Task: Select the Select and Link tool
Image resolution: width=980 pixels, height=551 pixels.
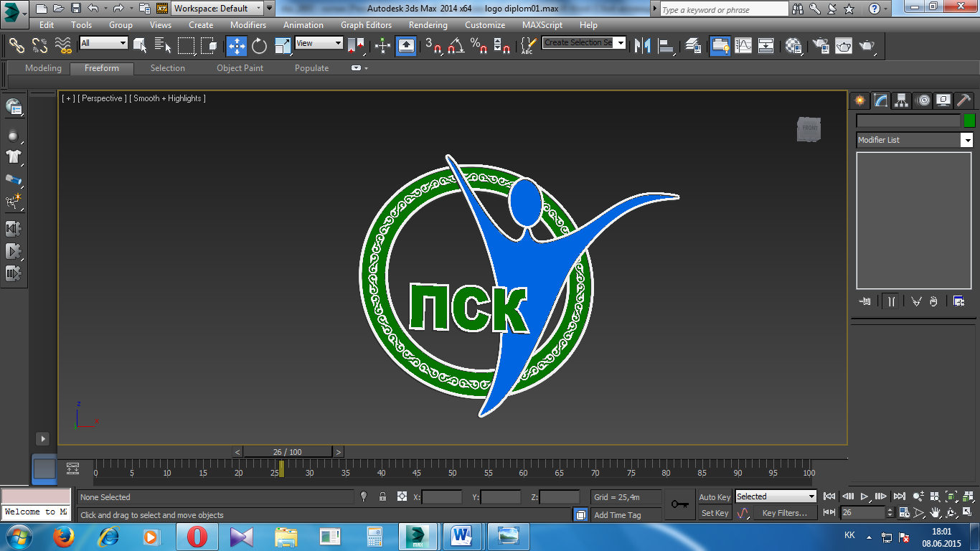Action: [x=17, y=45]
